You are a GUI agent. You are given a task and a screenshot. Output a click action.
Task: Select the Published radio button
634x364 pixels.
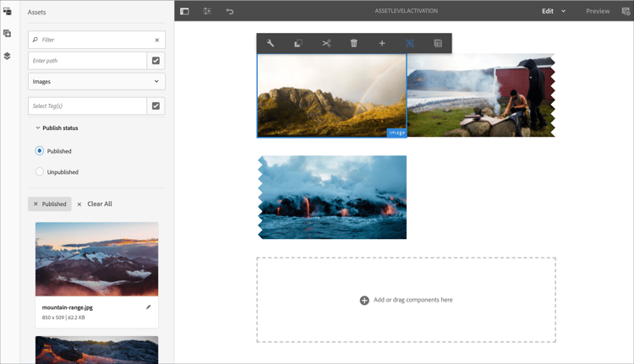(x=39, y=150)
